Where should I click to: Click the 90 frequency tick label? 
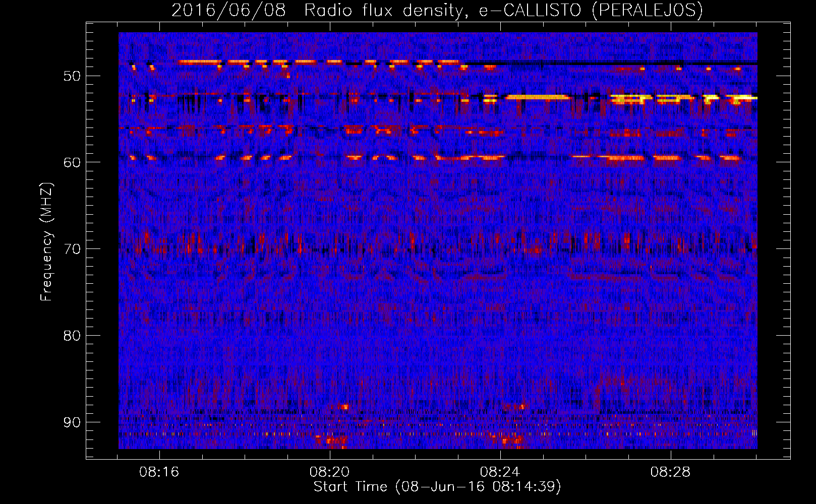pyautogui.click(x=72, y=422)
